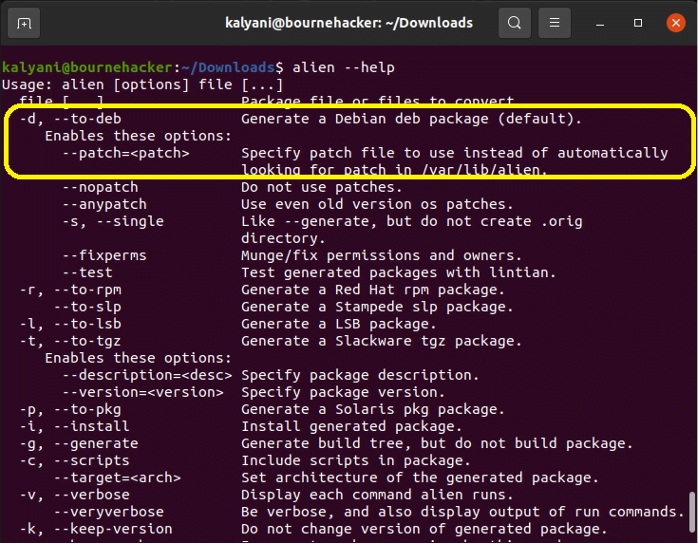Image resolution: width=698 pixels, height=544 pixels.
Task: Click the -i, --install option
Action: (75, 426)
